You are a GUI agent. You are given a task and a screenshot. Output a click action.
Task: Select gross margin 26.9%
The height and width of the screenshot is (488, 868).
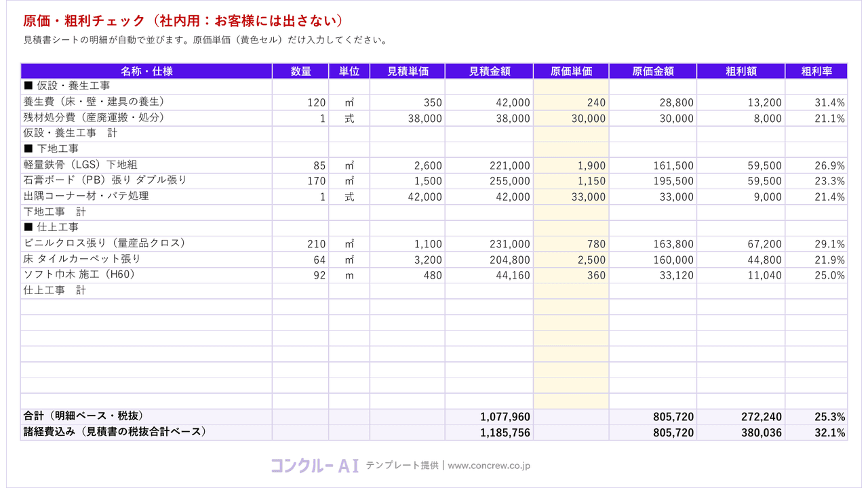tap(816, 165)
